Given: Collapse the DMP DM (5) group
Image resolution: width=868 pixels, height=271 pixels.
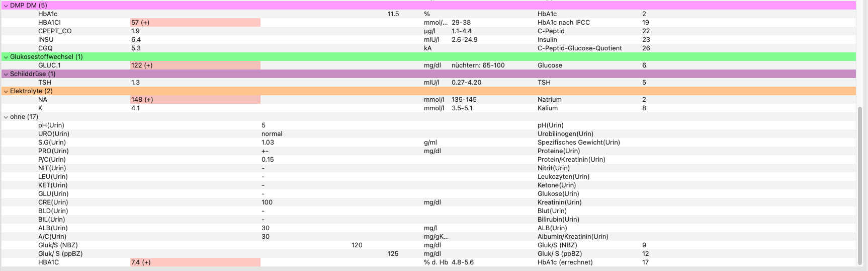Looking at the screenshot, I should click(6, 6).
